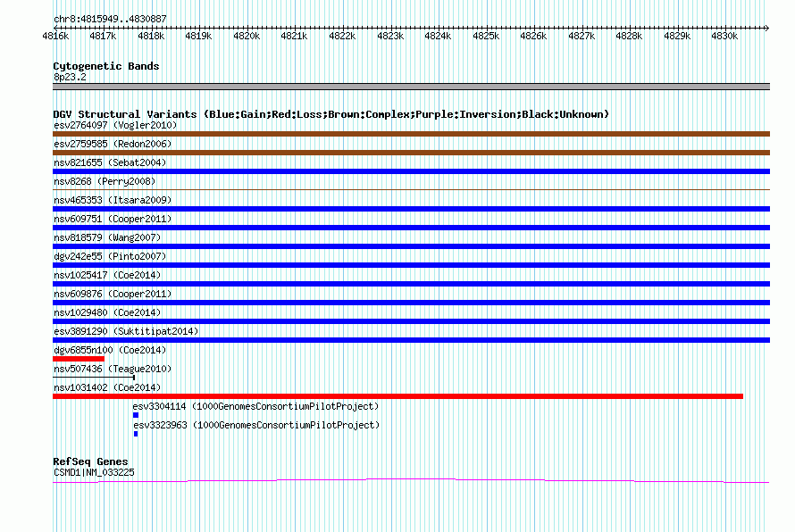Click the blue dgv242e55 gain bar
This screenshot has height=532, width=795.
[411, 265]
